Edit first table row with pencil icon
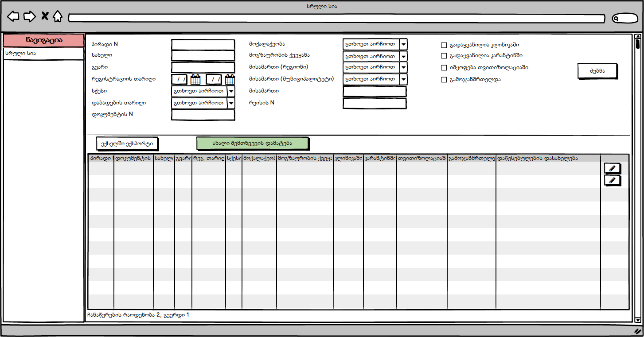The height and width of the screenshot is (337, 644). [x=613, y=168]
